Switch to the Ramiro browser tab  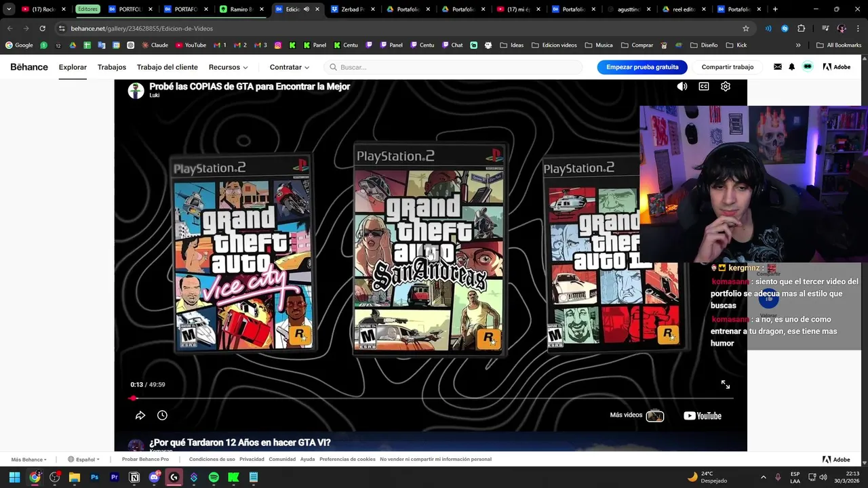coord(243,9)
